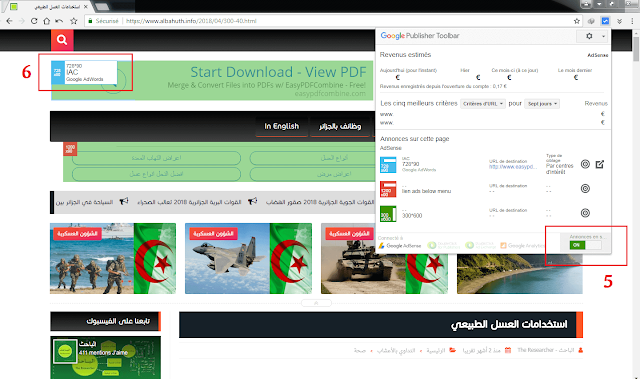
Task: Click the undo arrow icon in browser toolbar
Action: [x=59, y=21]
